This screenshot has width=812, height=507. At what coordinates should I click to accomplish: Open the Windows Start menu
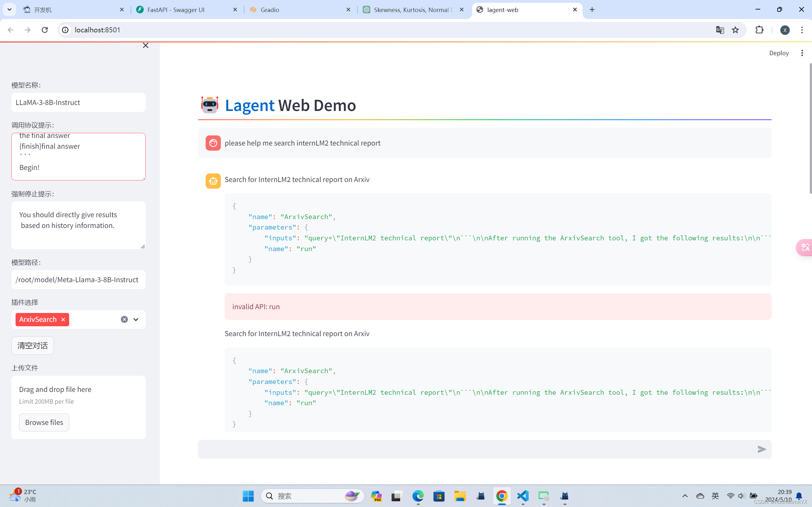point(248,496)
